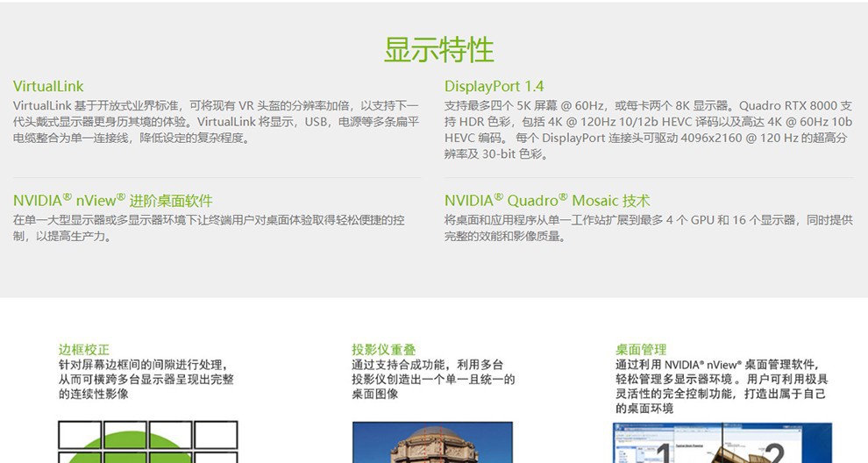The image size is (868, 463).
Task: Select the 投影仪重叠 heading
Action: [x=384, y=350]
